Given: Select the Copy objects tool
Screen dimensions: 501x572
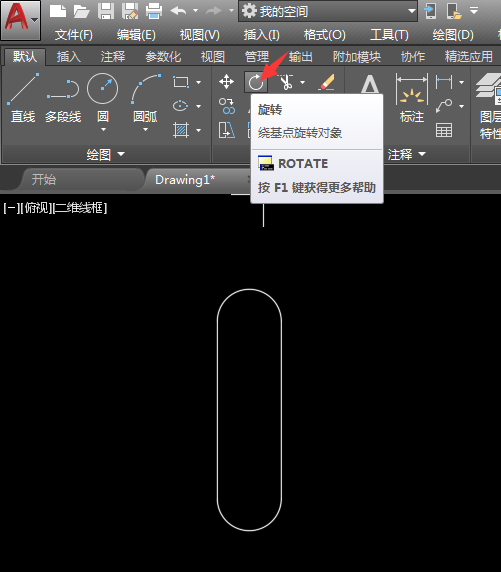Looking at the screenshot, I should coord(227,106).
